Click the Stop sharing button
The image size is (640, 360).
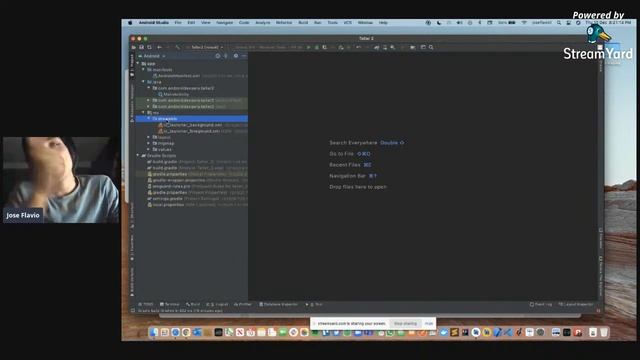pos(405,323)
